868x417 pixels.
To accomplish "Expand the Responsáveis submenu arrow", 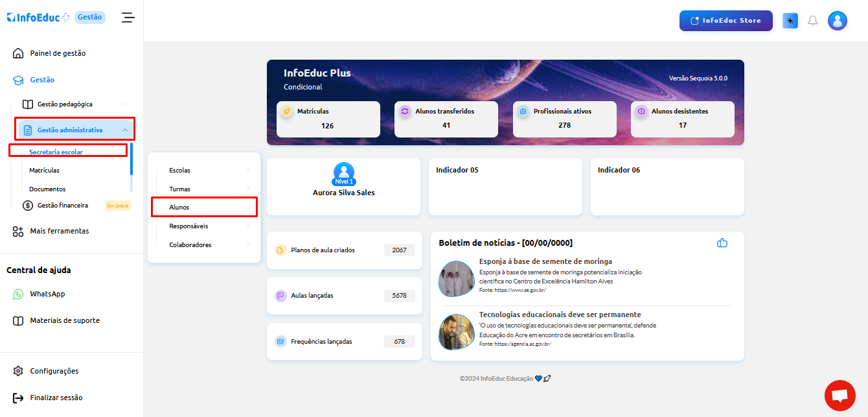I will tap(248, 226).
